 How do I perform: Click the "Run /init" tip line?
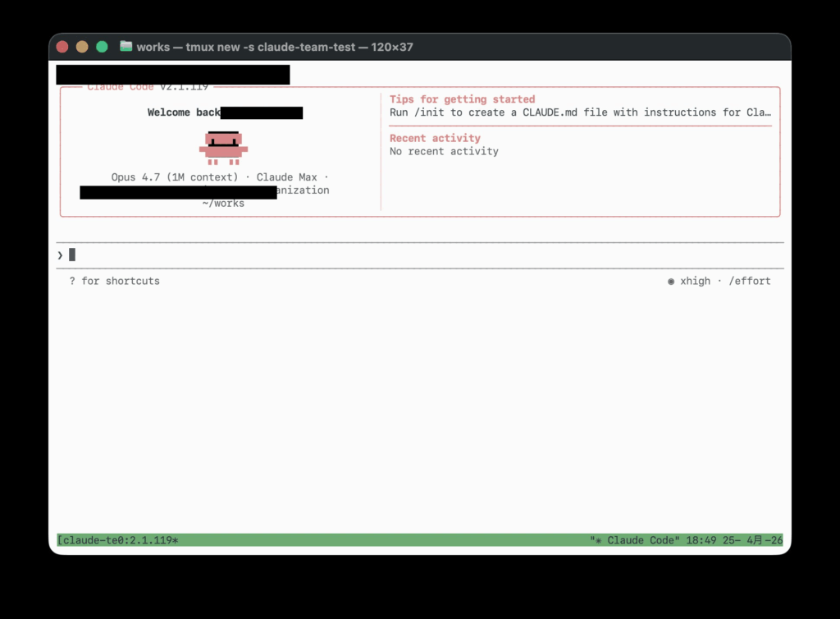579,112
